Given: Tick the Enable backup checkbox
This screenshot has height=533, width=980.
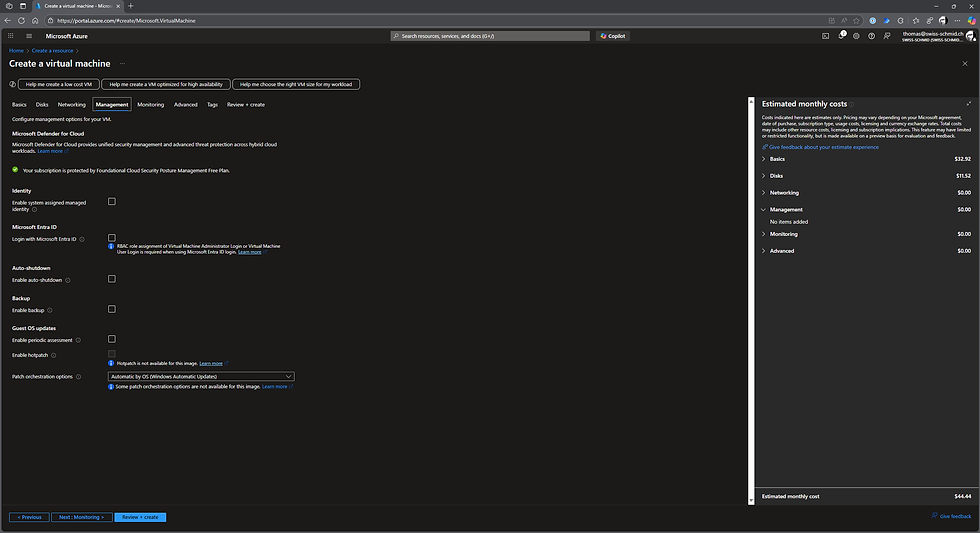Looking at the screenshot, I should tap(112, 309).
